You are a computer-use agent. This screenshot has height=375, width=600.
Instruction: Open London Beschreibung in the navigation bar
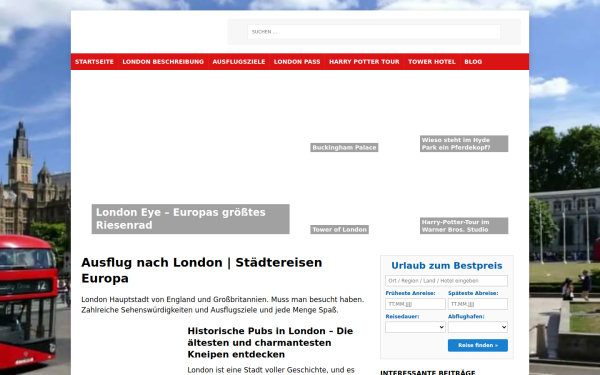click(x=163, y=62)
